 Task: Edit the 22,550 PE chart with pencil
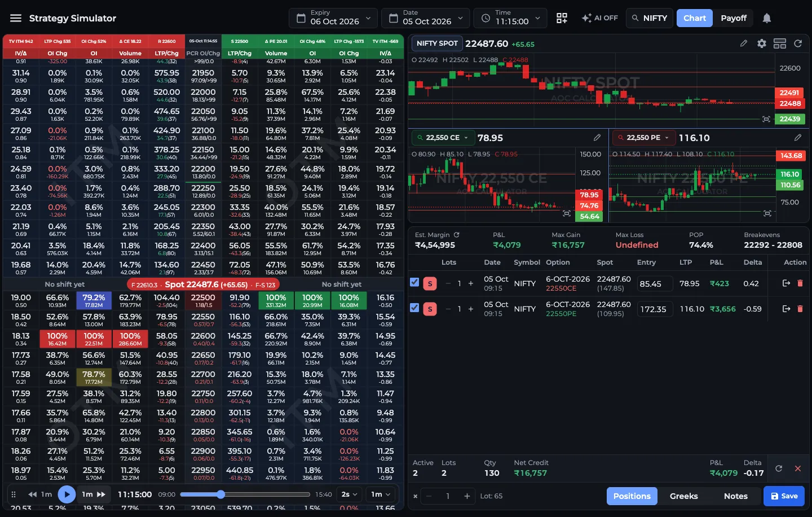click(x=798, y=138)
